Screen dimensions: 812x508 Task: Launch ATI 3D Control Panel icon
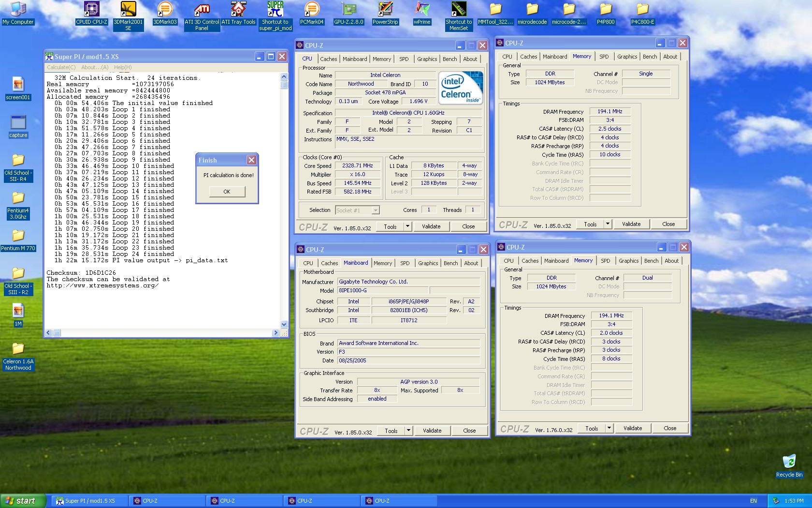[202, 16]
